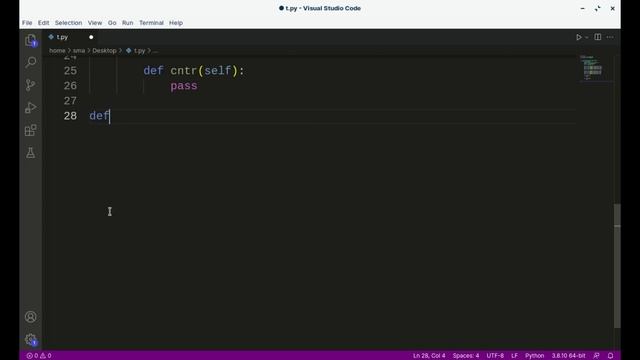Click the breadcrumb ellipsis symbol segment
The width and height of the screenshot is (640, 360).
click(x=155, y=51)
